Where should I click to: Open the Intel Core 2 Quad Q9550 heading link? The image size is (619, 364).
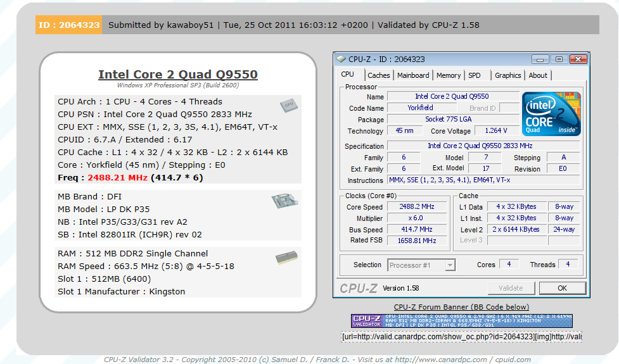(x=178, y=74)
